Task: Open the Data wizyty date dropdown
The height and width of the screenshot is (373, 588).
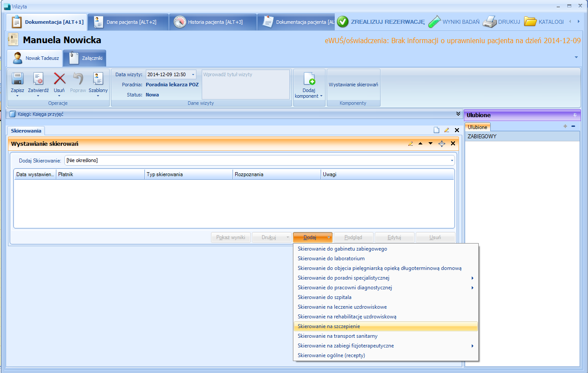Action: (x=193, y=74)
